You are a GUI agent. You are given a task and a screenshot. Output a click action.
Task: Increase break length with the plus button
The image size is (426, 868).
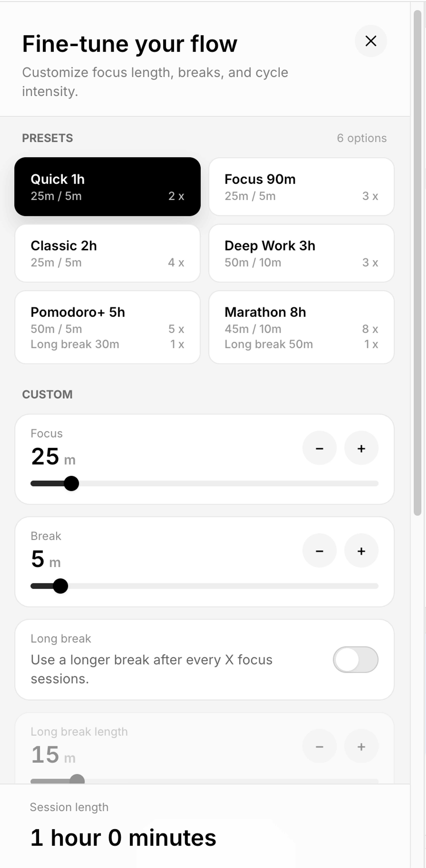(361, 551)
